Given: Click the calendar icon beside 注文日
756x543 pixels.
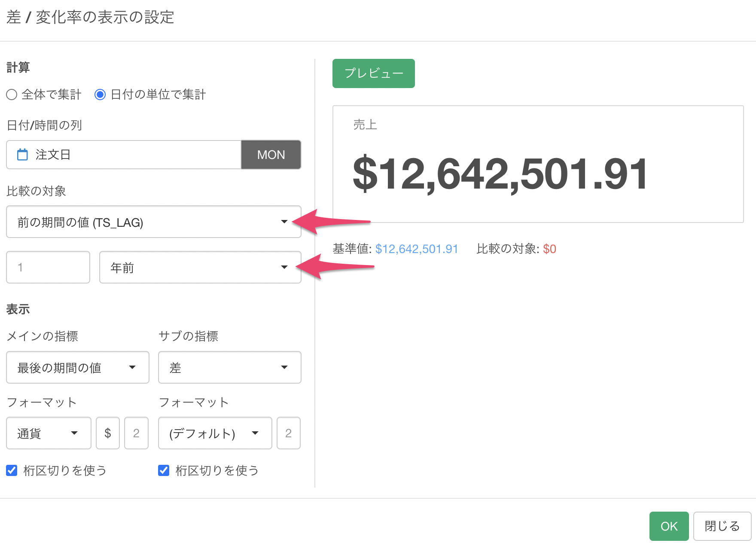Looking at the screenshot, I should coord(22,155).
